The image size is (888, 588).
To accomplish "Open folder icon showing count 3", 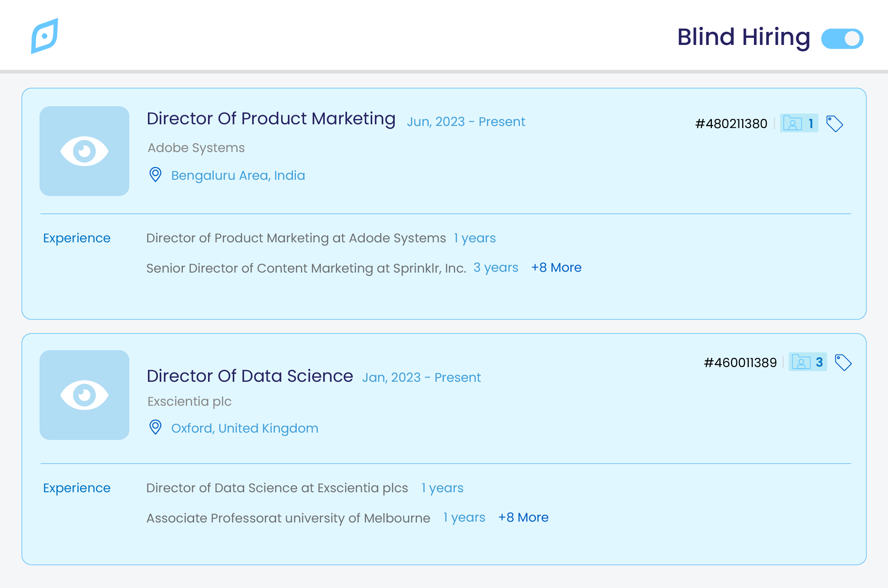I will tap(807, 362).
